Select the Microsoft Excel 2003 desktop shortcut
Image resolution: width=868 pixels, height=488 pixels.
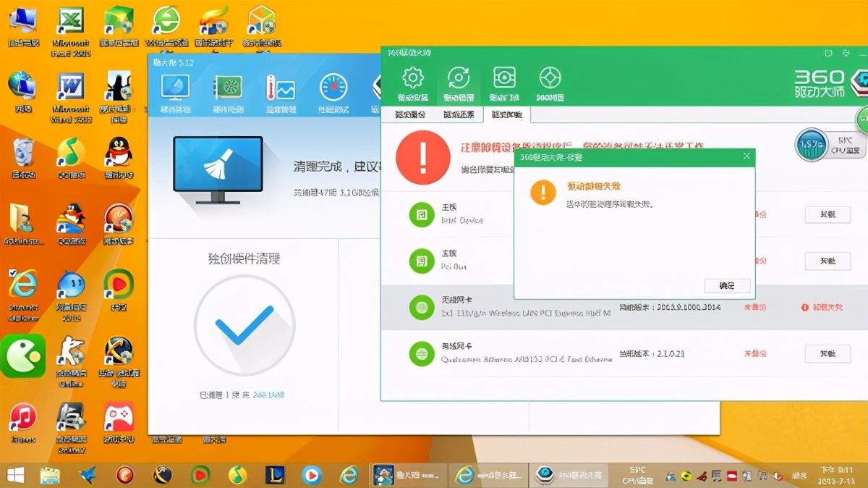[x=71, y=31]
